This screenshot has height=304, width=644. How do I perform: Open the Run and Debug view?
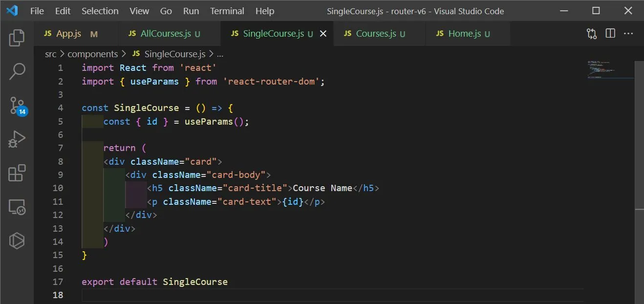pyautogui.click(x=17, y=140)
